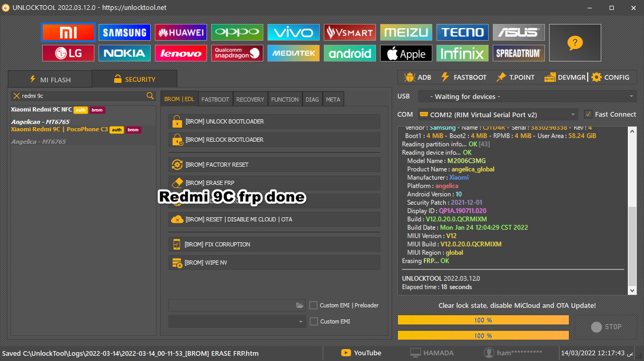This screenshot has width=644, height=361.
Task: Select the MediaTek icon
Action: (x=293, y=53)
